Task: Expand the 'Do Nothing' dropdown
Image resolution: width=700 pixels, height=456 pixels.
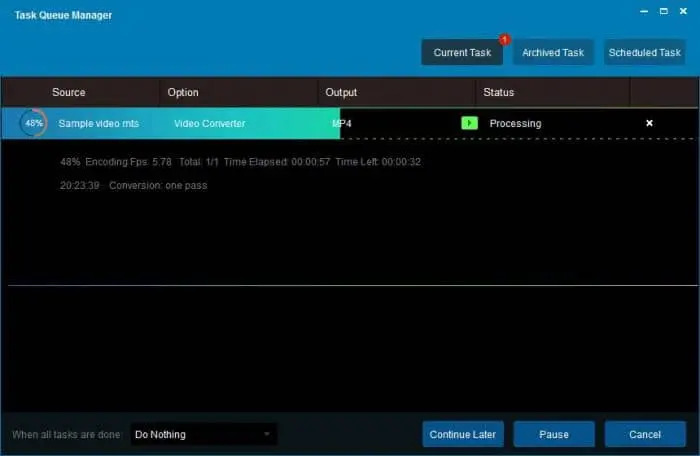Action: [x=204, y=434]
